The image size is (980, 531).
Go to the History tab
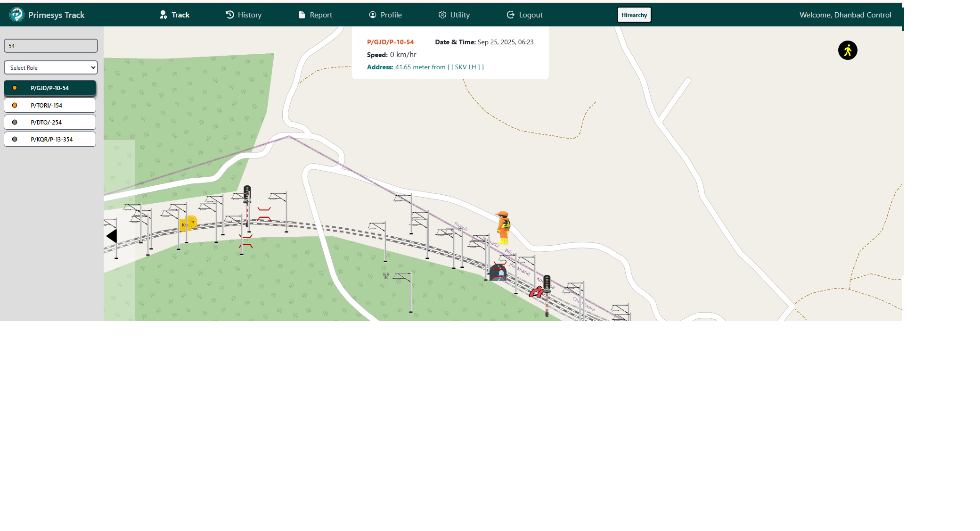[244, 15]
